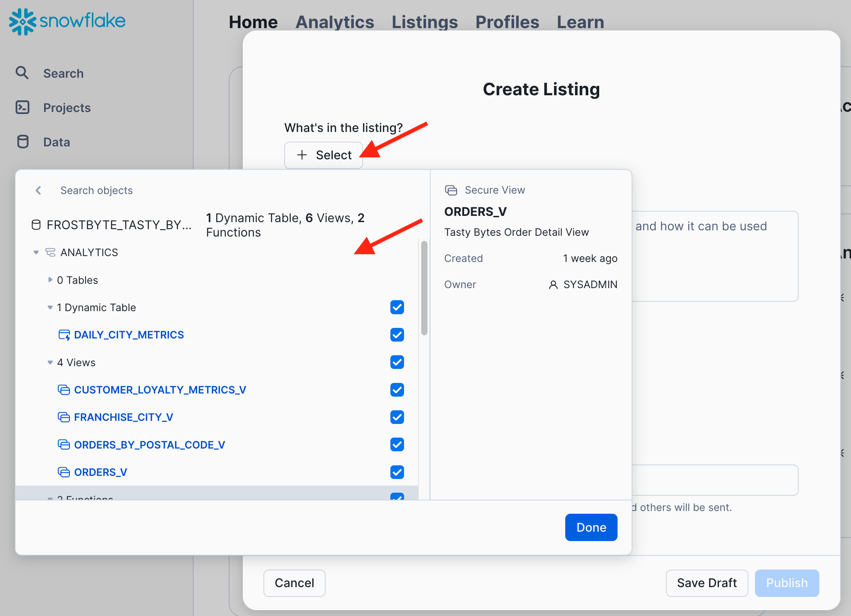Click the Data database icon
851x616 pixels.
23,142
